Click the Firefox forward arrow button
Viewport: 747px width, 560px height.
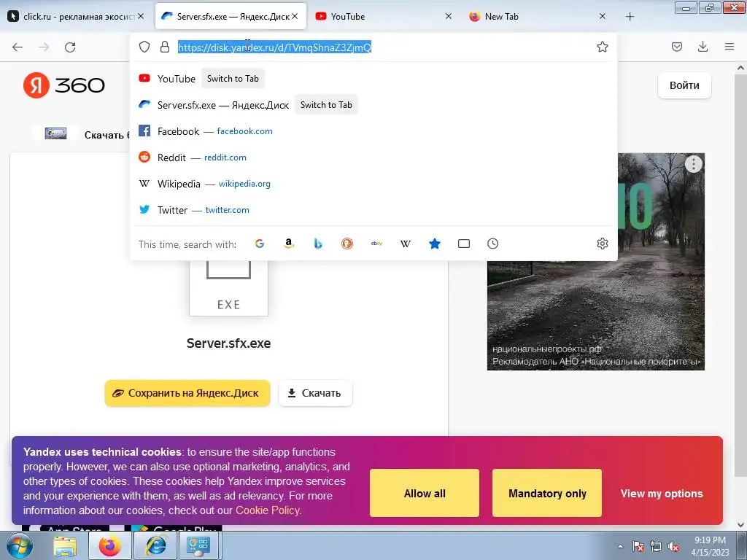tap(44, 47)
